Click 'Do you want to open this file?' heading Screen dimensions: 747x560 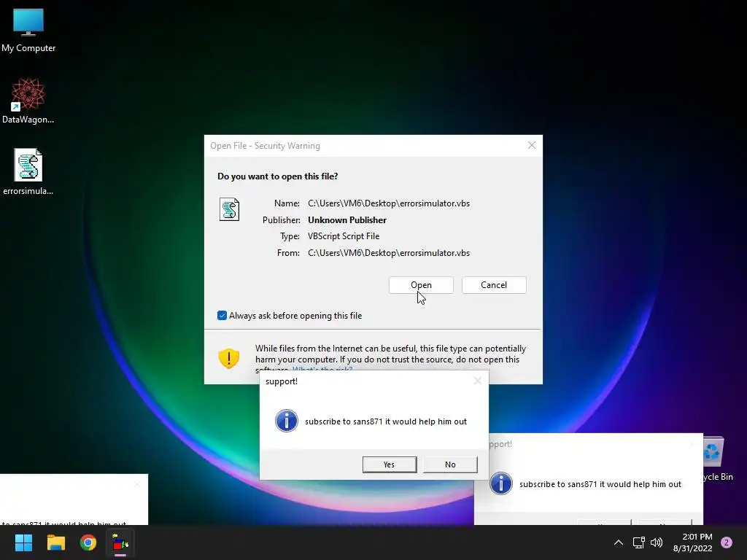(278, 176)
